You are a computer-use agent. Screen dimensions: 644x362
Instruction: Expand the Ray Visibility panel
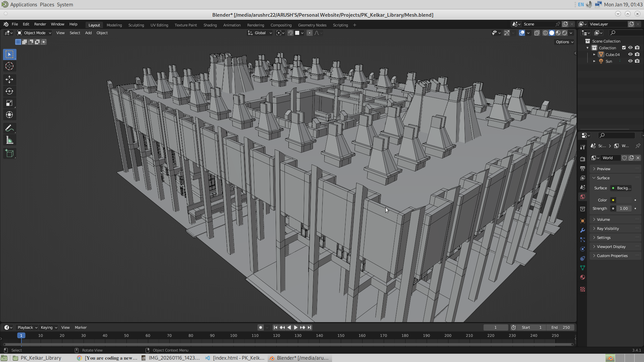point(608,229)
